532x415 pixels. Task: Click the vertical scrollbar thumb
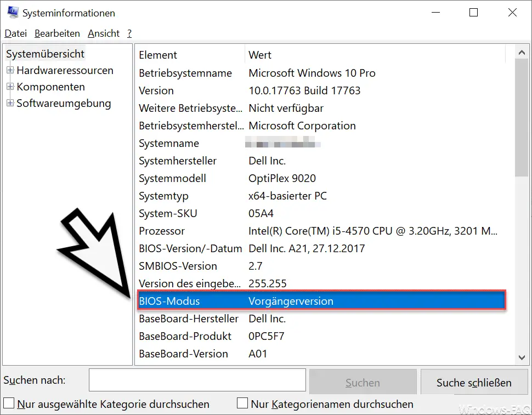tap(522, 118)
